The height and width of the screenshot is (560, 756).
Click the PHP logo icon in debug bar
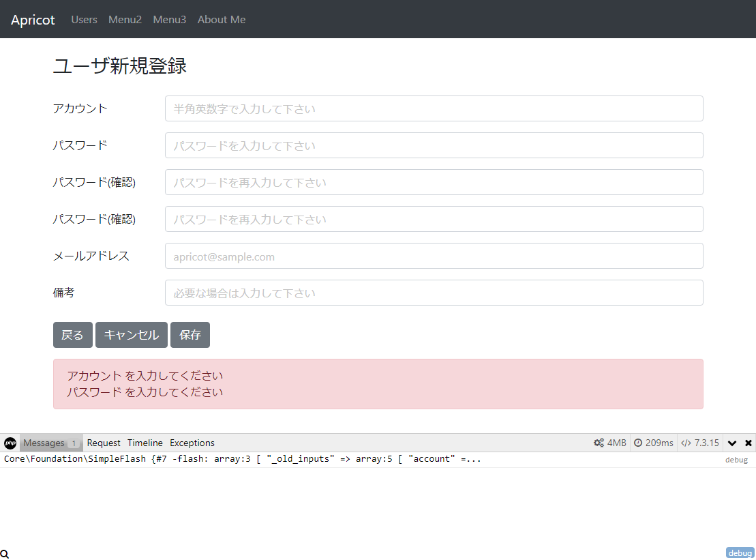point(10,443)
